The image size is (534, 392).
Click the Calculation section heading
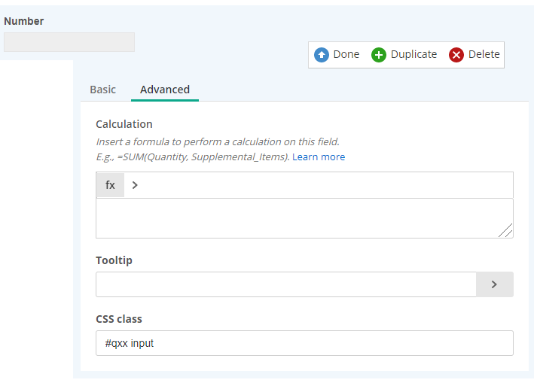tap(124, 124)
